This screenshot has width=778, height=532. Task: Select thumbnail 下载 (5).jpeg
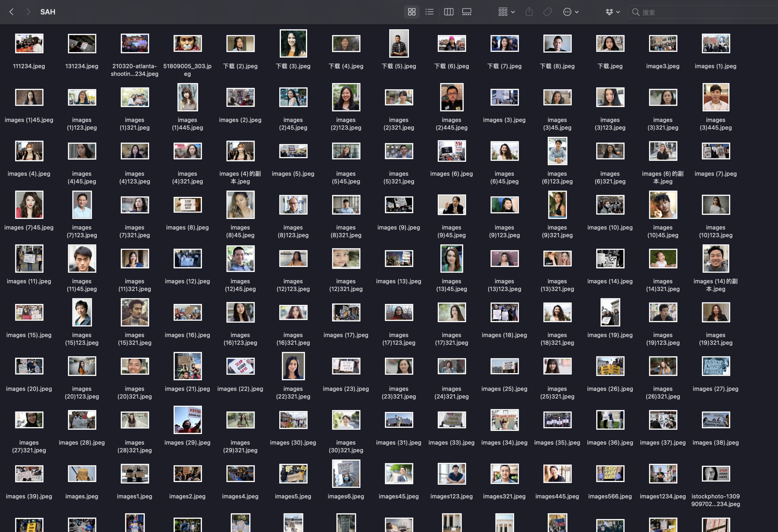pos(399,43)
